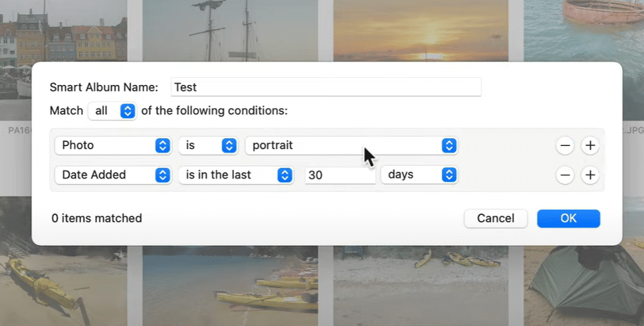This screenshot has width=644, height=326.
Task: Add a condition after Date Added row
Action: pyautogui.click(x=590, y=175)
